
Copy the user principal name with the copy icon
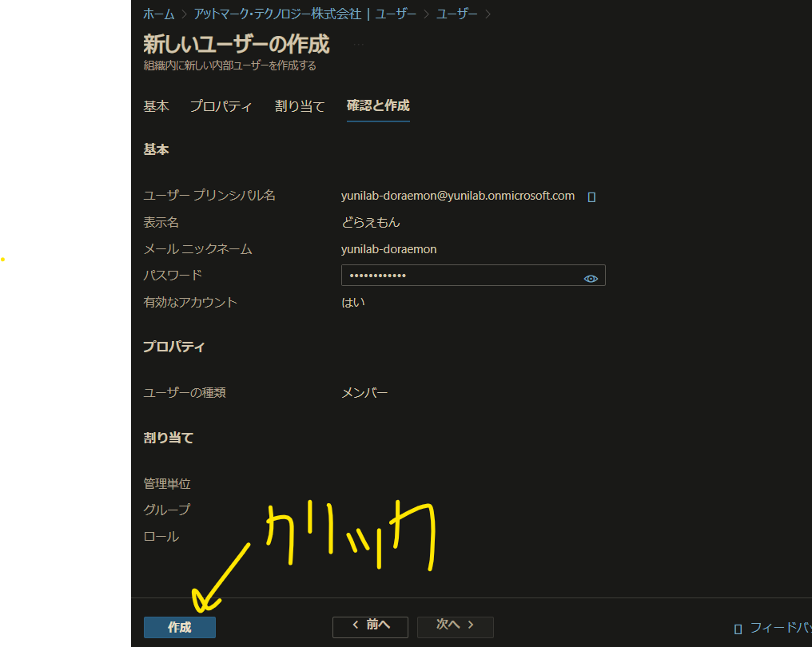point(591,196)
